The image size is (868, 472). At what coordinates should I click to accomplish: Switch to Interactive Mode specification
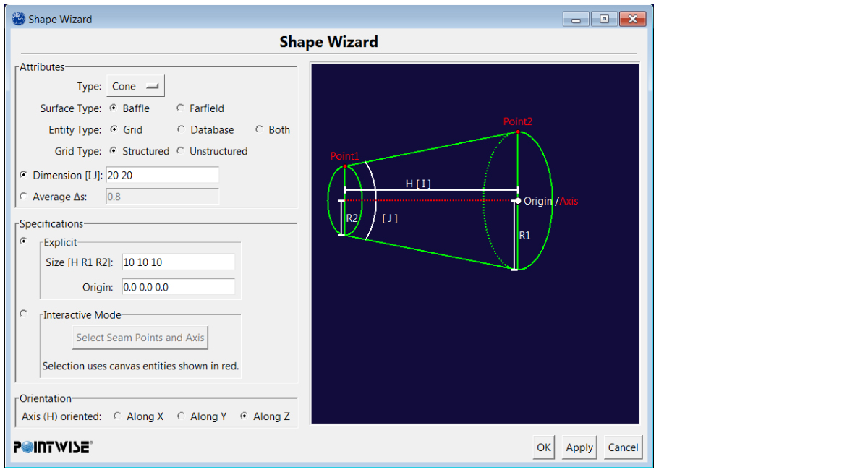tap(24, 313)
